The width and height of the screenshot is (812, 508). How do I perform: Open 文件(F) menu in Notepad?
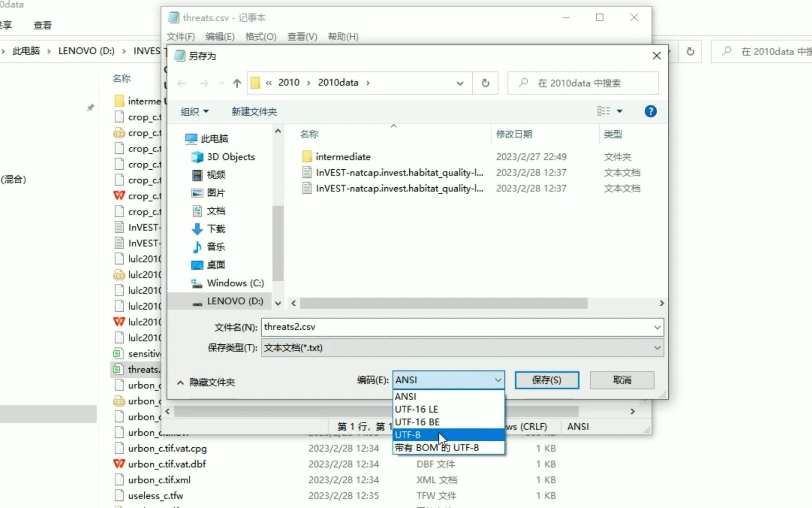tap(181, 37)
